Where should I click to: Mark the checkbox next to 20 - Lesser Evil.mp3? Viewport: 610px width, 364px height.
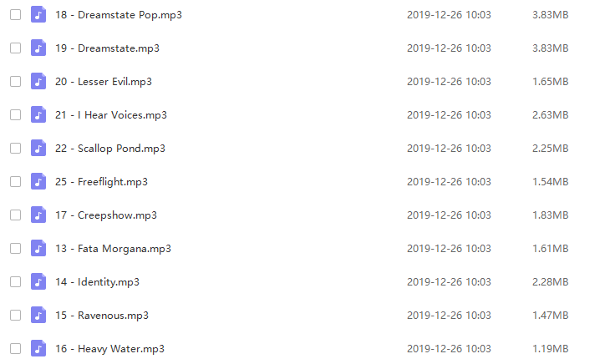(x=16, y=82)
